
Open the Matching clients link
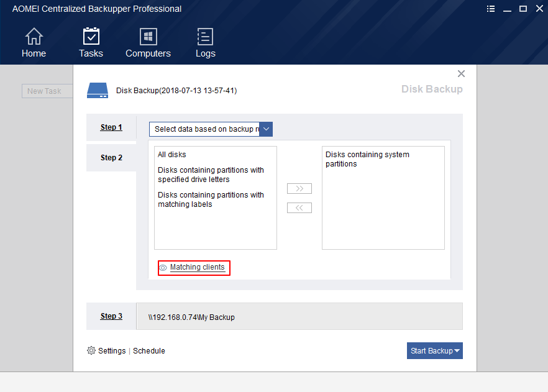(197, 267)
